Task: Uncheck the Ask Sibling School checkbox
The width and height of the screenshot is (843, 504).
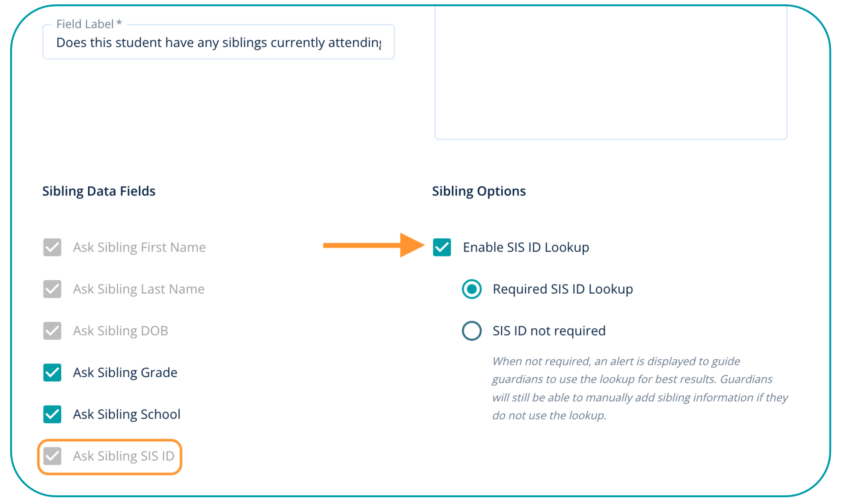Action: pyautogui.click(x=52, y=414)
